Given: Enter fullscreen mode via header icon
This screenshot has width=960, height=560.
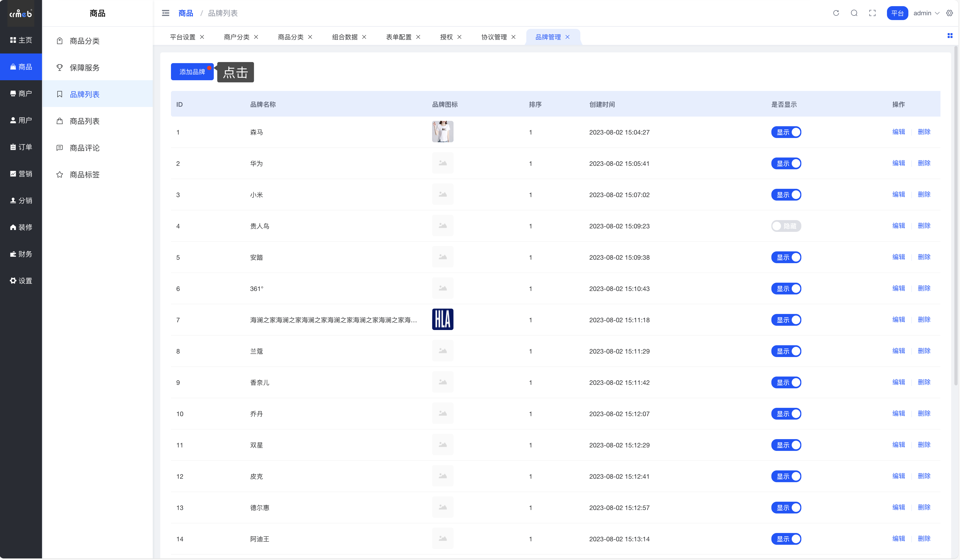Looking at the screenshot, I should [873, 13].
